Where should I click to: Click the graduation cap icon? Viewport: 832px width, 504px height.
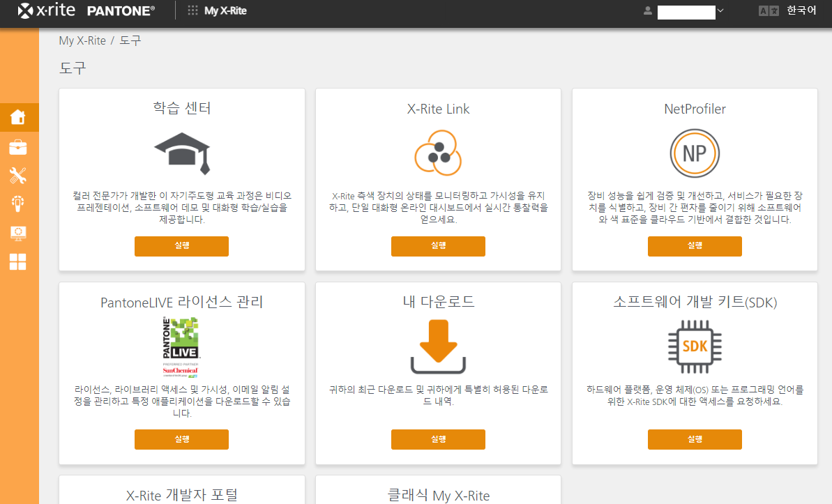pos(182,153)
